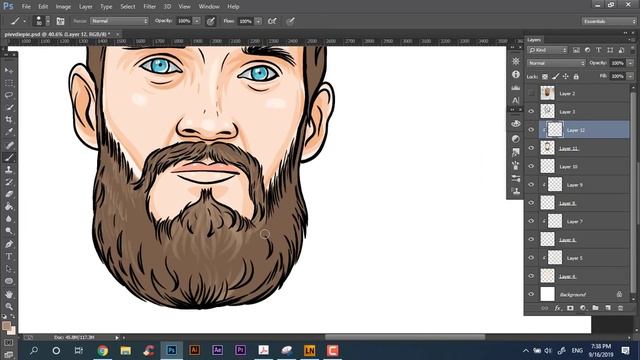Select the Pen tool
This screenshot has height=360, width=640.
pyautogui.click(x=9, y=244)
